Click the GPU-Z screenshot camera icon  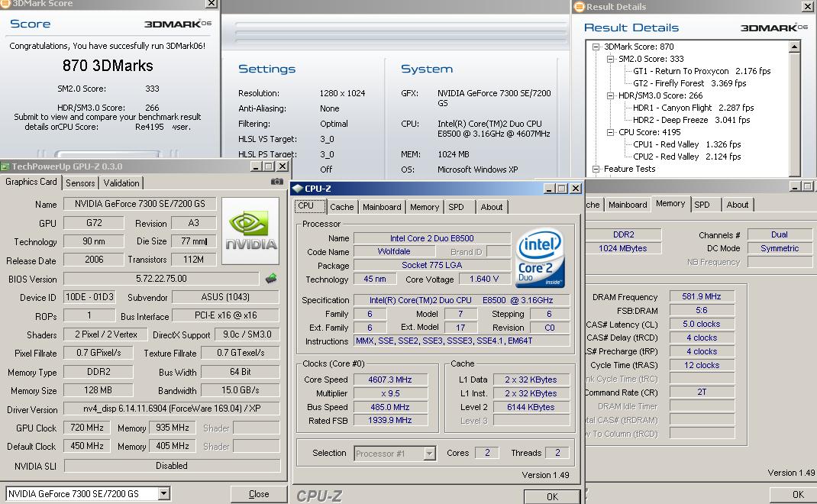[276, 182]
